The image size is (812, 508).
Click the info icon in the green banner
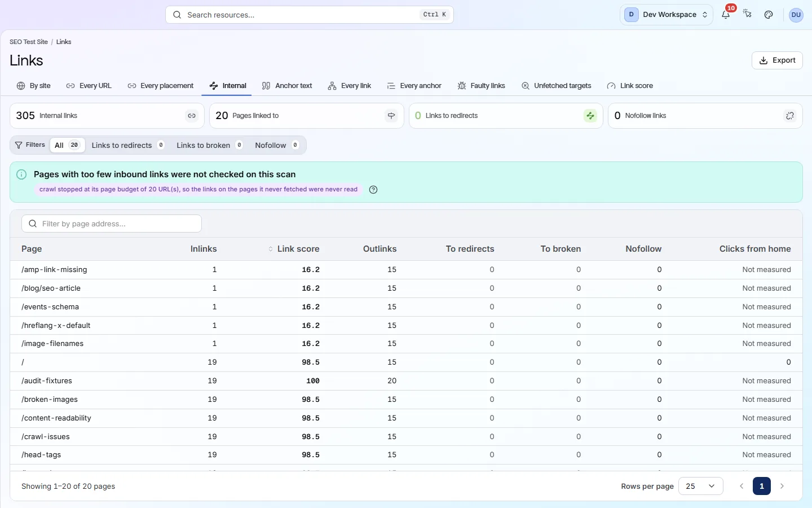[x=21, y=174]
